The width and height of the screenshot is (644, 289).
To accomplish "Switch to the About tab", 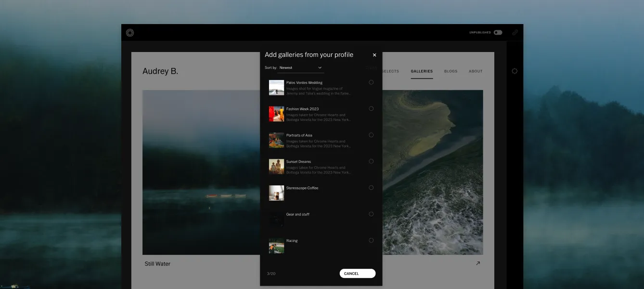I will pos(476,71).
